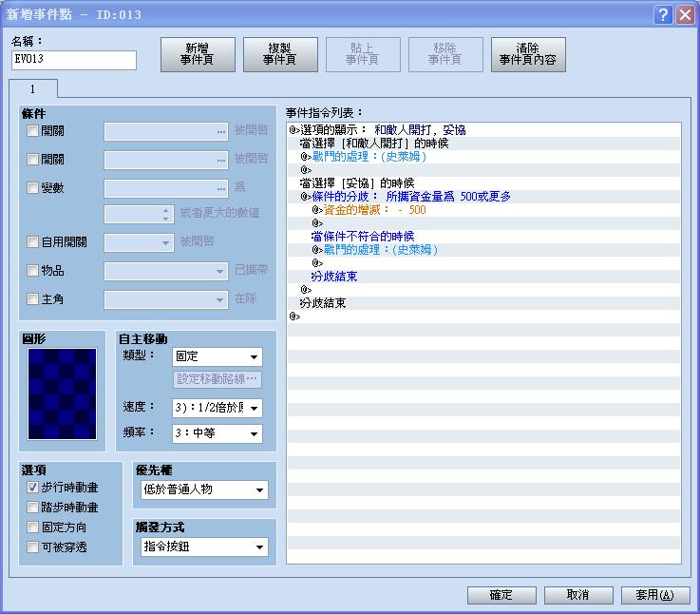Open the 速度 dropdown

(x=218, y=408)
